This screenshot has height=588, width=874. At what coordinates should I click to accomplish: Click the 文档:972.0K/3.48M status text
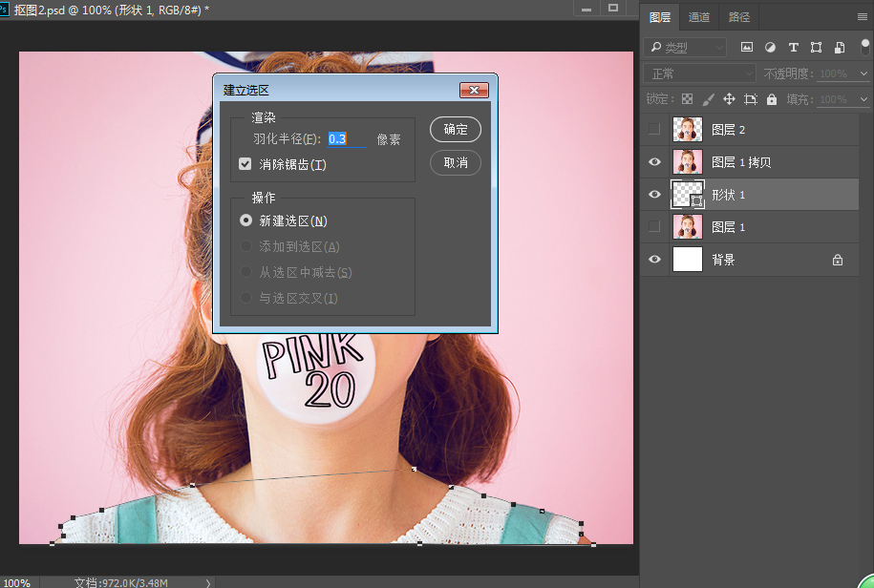(x=121, y=583)
